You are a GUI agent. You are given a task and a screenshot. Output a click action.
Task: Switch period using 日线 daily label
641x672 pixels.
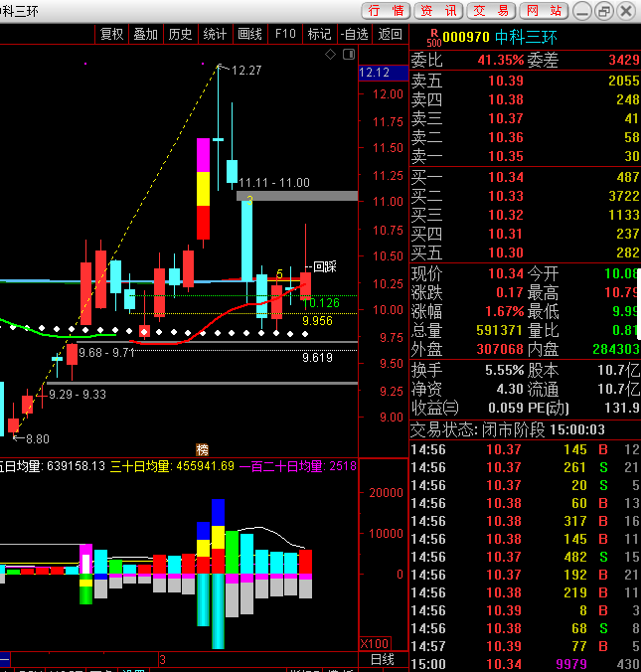coord(383,659)
